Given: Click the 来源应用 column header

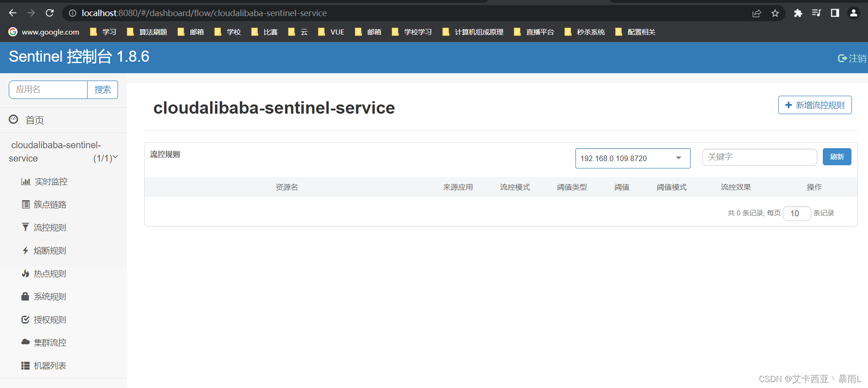Looking at the screenshot, I should coord(458,187).
